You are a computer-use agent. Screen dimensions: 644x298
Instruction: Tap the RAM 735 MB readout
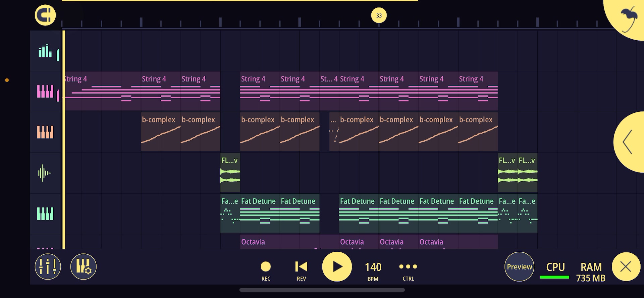(x=591, y=272)
